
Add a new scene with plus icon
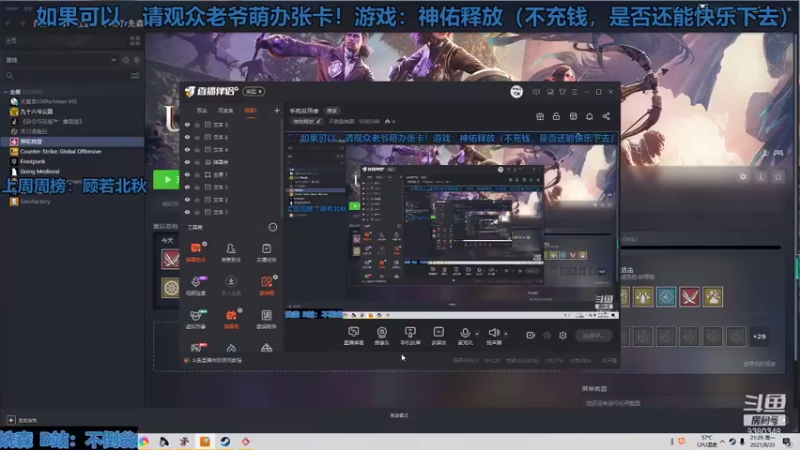click(277, 110)
